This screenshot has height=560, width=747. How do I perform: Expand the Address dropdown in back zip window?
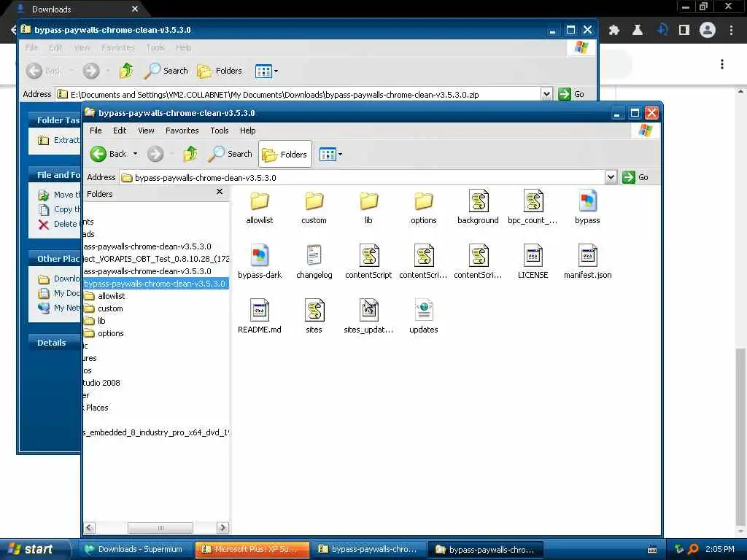click(x=547, y=94)
